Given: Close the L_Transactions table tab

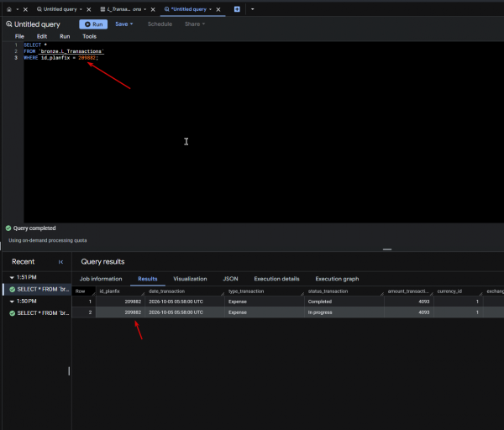Looking at the screenshot, I should tap(153, 9).
